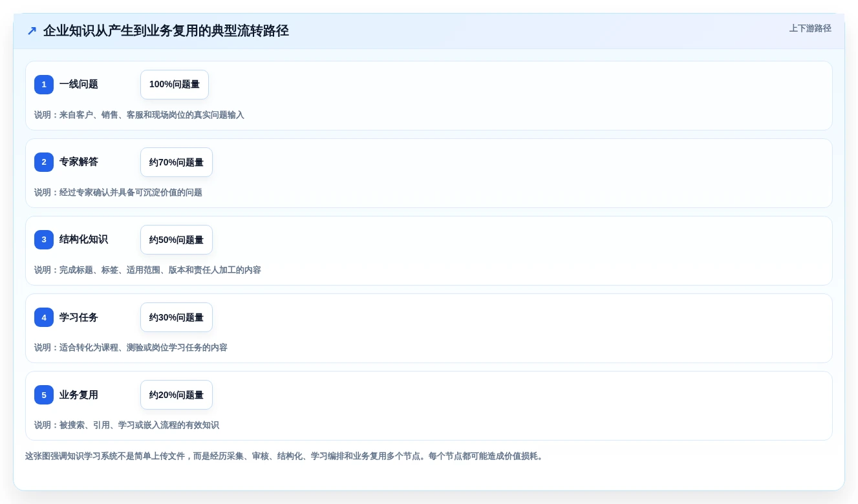858x504 pixels.
Task: Click the 结构化知识 step name
Action: (x=83, y=240)
